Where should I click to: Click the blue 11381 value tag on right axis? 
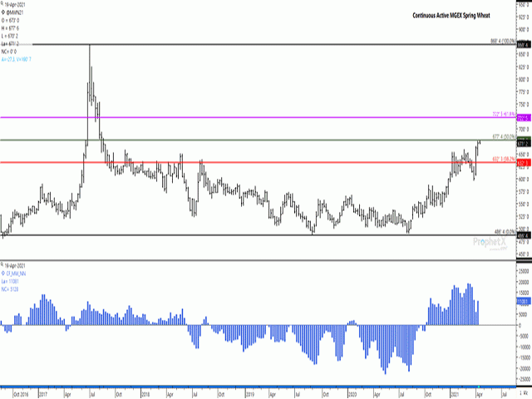[524, 303]
